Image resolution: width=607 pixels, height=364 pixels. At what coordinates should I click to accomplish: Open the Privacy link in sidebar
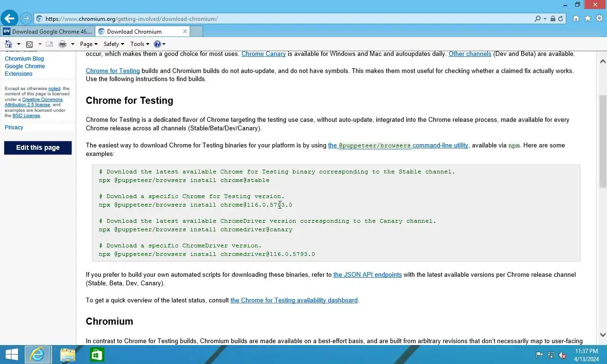[14, 127]
